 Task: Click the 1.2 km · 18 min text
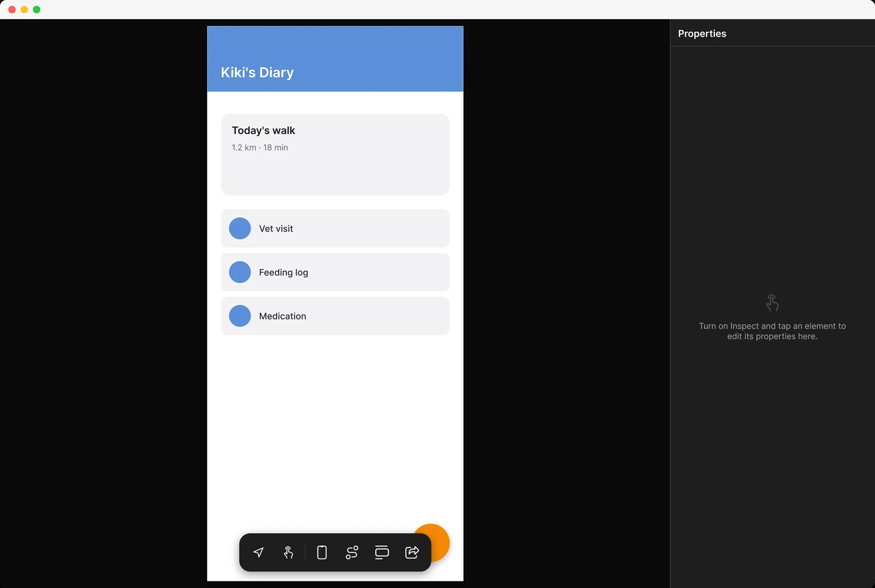(x=260, y=148)
